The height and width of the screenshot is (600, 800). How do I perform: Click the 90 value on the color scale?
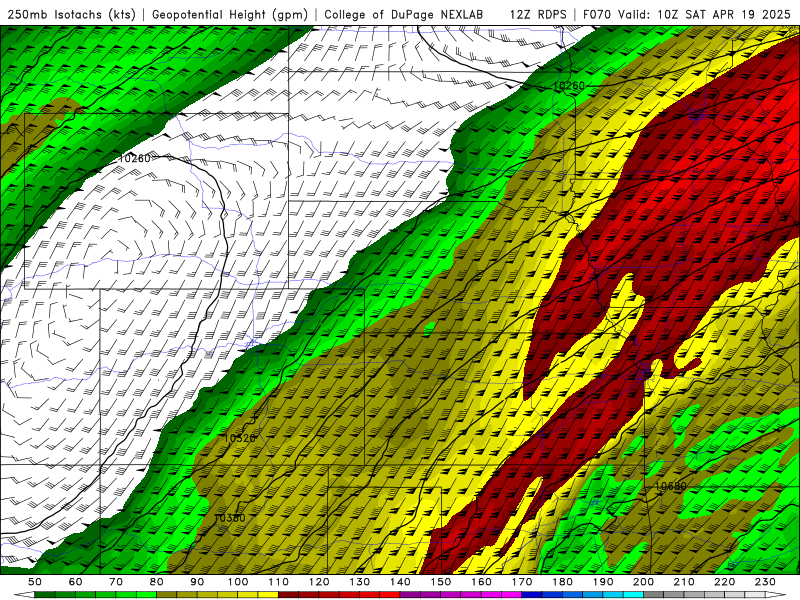(197, 582)
